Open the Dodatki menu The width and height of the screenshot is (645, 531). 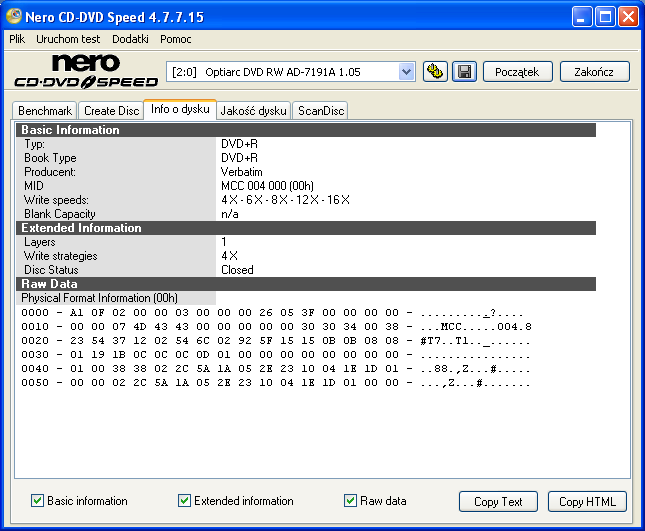click(x=130, y=39)
